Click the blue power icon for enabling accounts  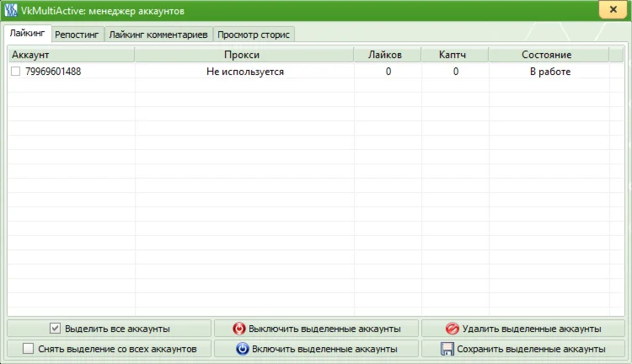pos(242,349)
